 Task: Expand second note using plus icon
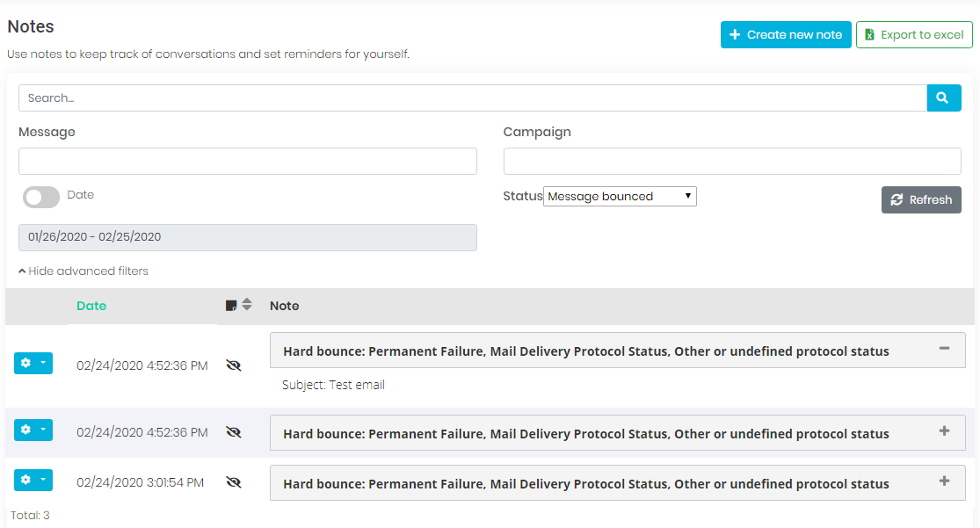944,431
